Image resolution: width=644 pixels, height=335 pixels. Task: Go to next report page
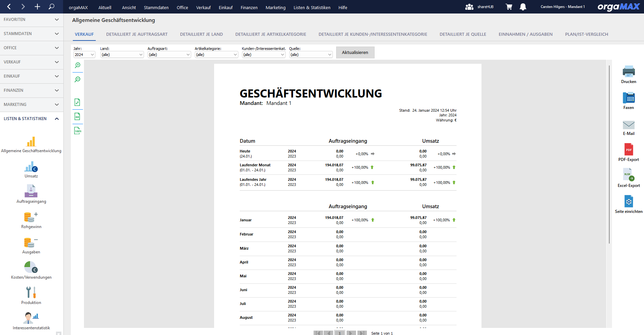click(x=351, y=333)
